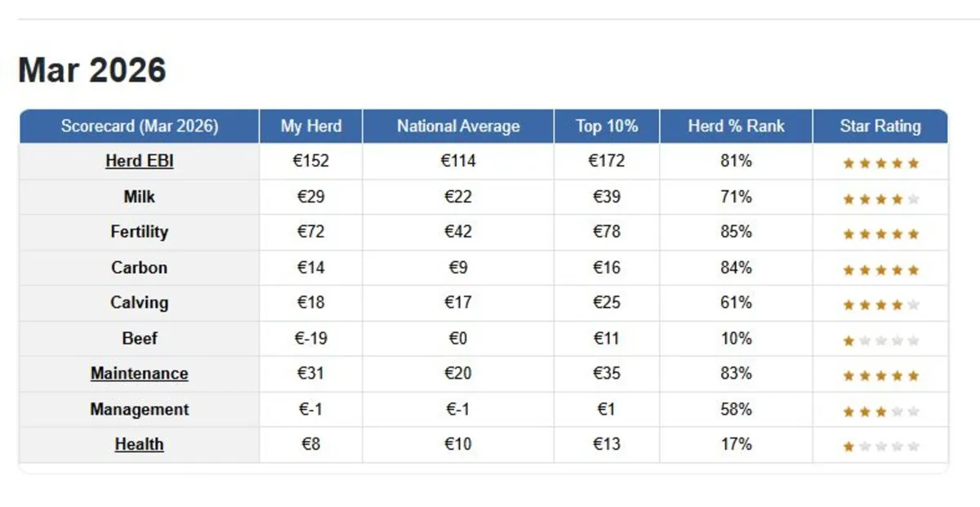Click the Maintenance star rating
The height and width of the screenshot is (507, 980).
tap(880, 376)
